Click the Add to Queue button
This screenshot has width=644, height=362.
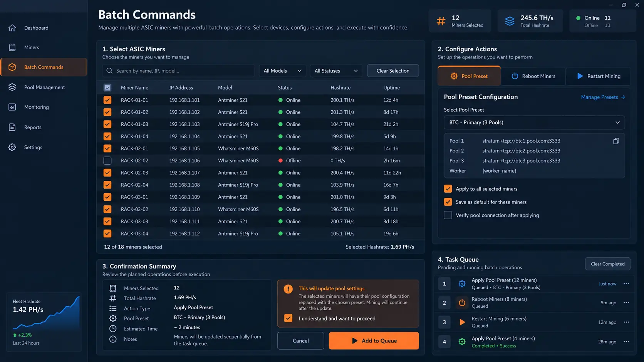(374, 341)
